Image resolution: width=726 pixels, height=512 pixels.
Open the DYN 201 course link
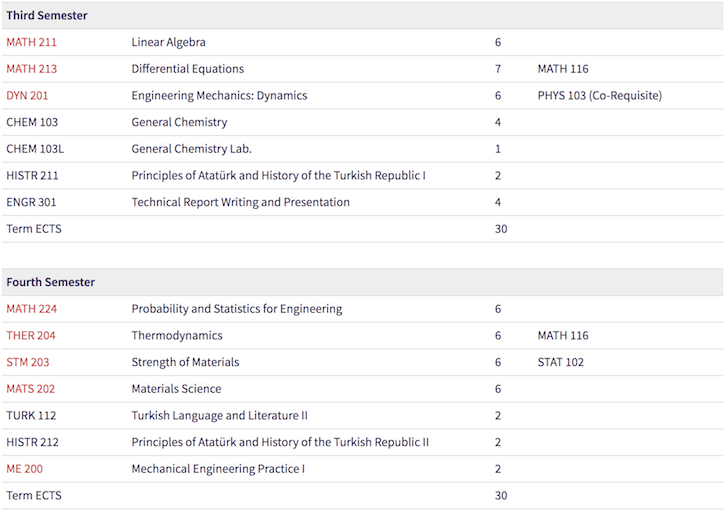click(x=27, y=95)
